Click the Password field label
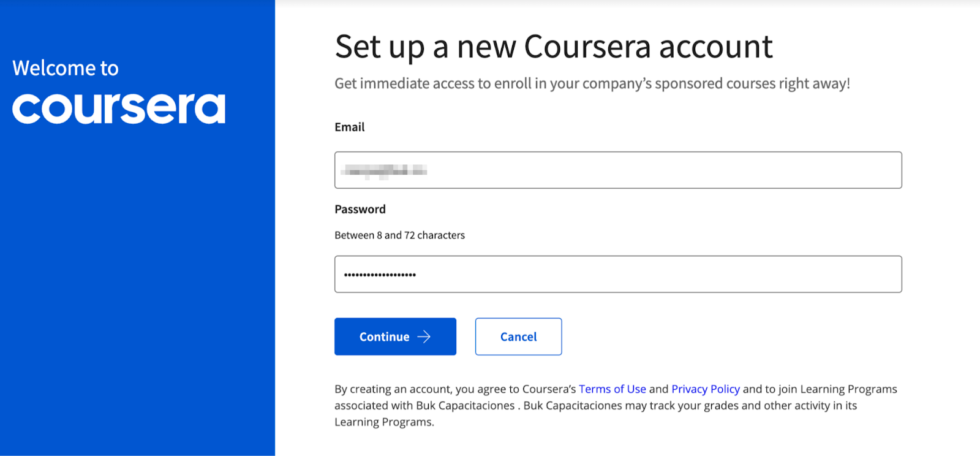Viewport: 980px width, 456px height. [360, 209]
